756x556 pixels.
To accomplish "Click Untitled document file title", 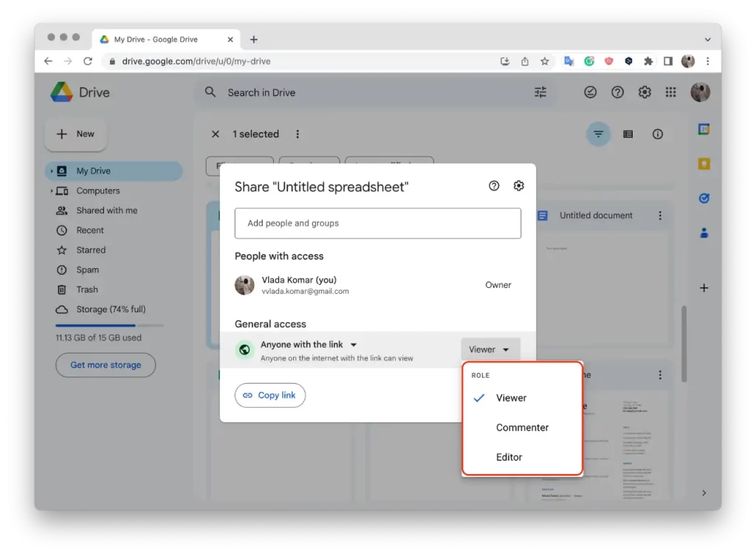I will (596, 216).
